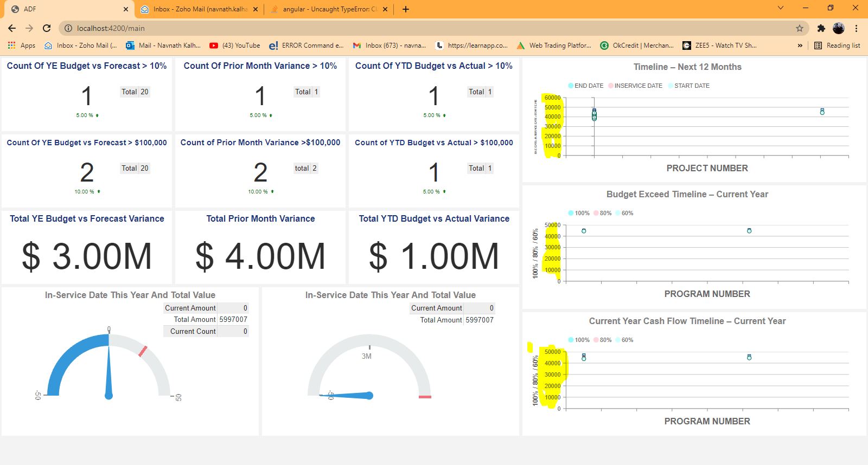The width and height of the screenshot is (868, 465).
Task: Click Current Year Cash Flow Timeline title
Action: click(687, 321)
